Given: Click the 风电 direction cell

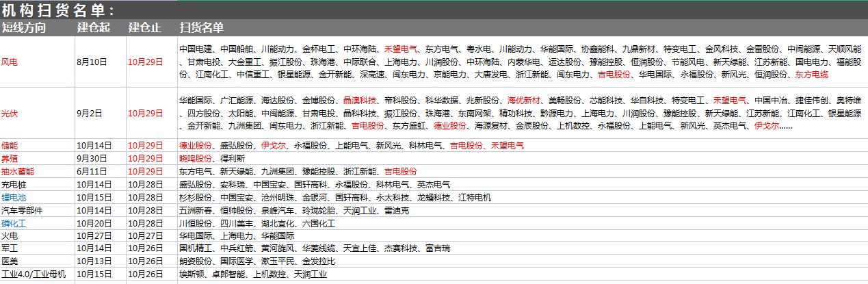Looking at the screenshot, I should (37, 62).
